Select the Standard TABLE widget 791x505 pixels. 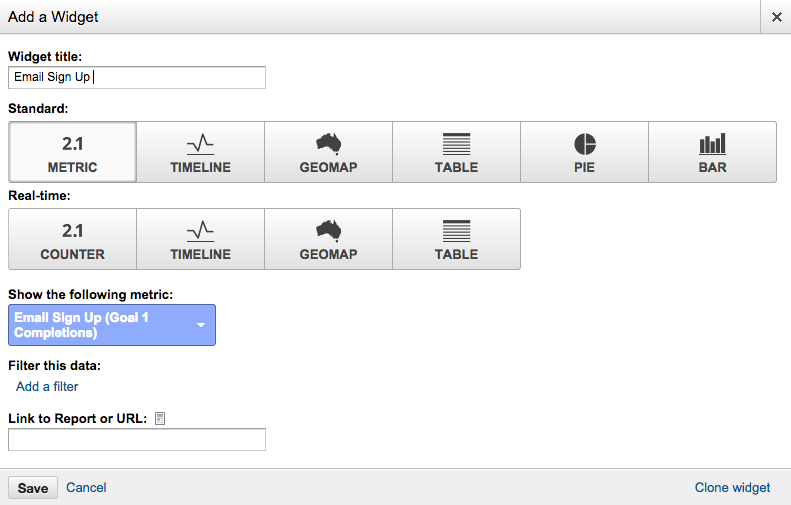(457, 152)
